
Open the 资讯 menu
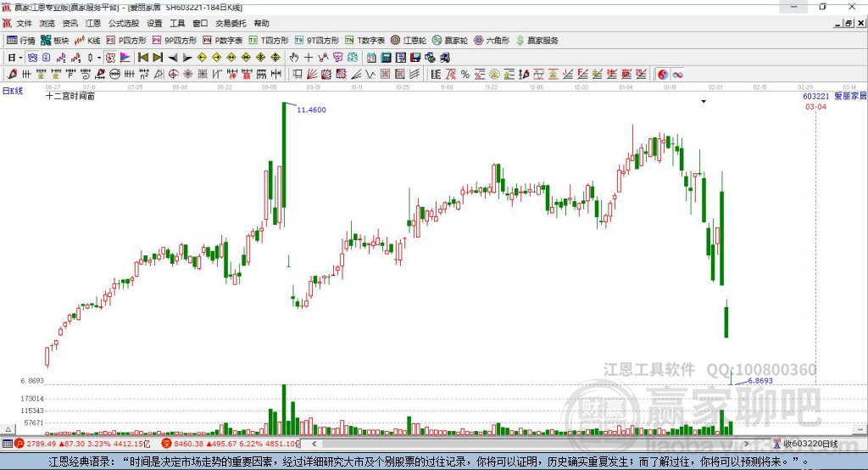70,23
